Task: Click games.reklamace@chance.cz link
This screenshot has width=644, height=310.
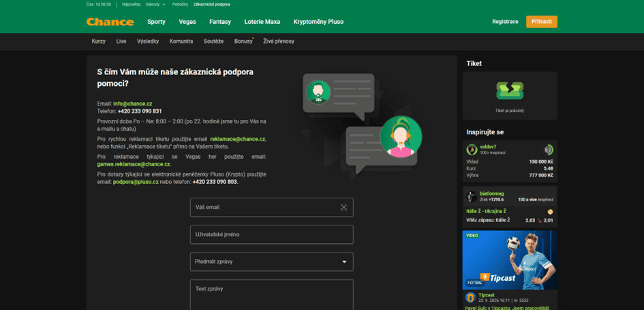Action: click(134, 164)
